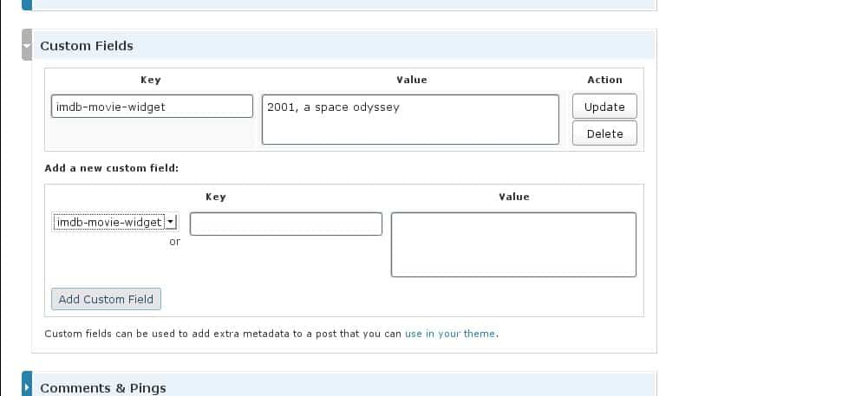Focus the existing key field imdb-movie-widget
Image resolution: width=868 pixels, height=396 pixels.
(152, 107)
